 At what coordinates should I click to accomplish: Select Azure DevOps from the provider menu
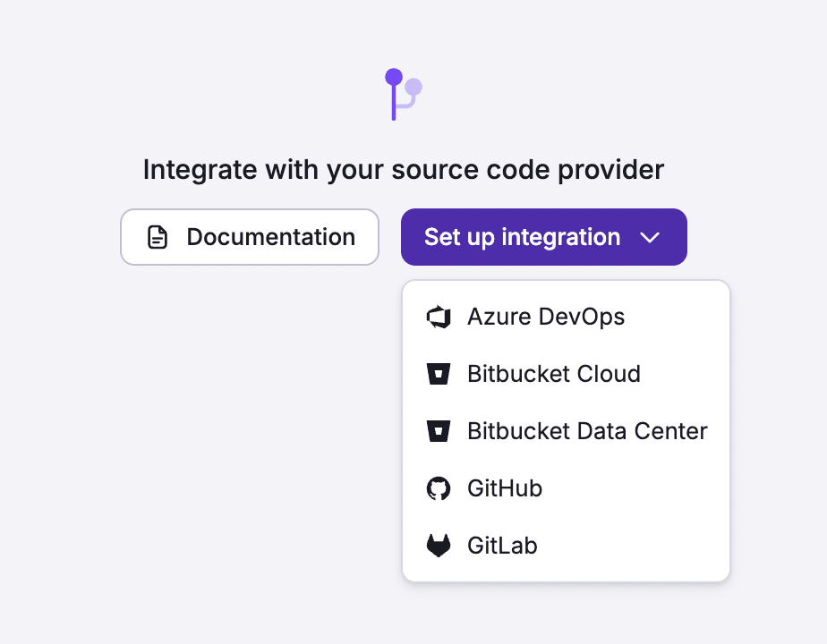(546, 317)
